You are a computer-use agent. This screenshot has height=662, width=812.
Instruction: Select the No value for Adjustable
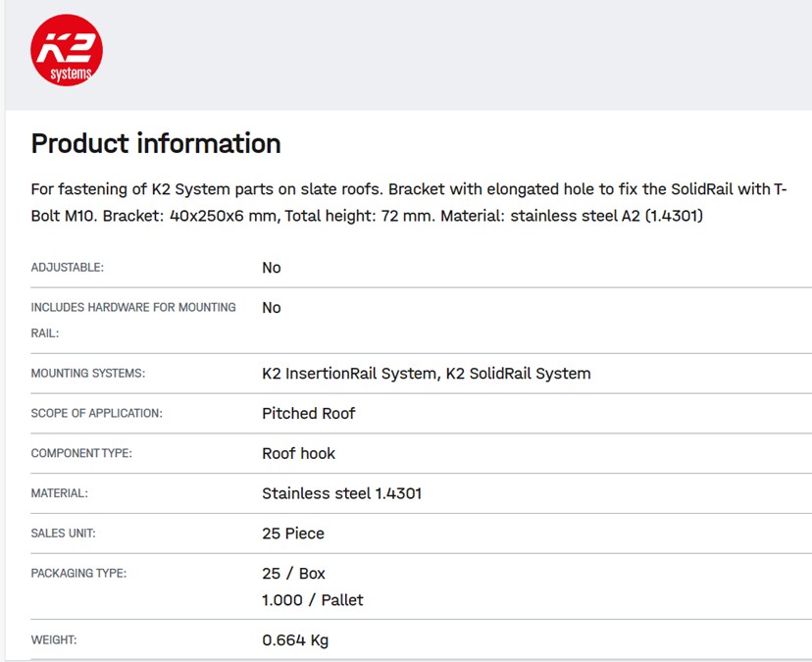272,268
